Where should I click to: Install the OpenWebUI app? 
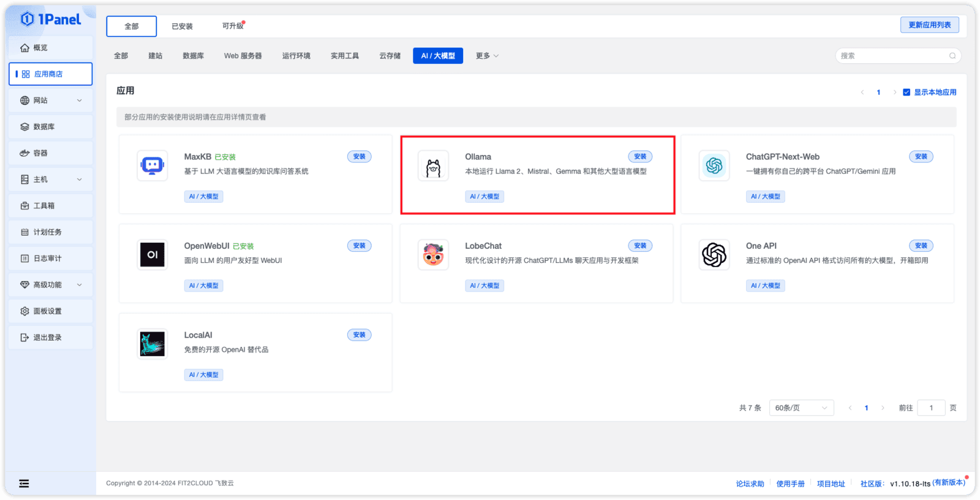[x=360, y=246]
